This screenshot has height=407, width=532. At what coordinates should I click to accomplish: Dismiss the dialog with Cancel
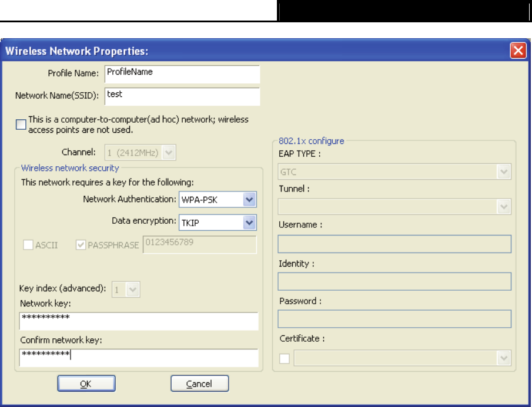click(199, 384)
